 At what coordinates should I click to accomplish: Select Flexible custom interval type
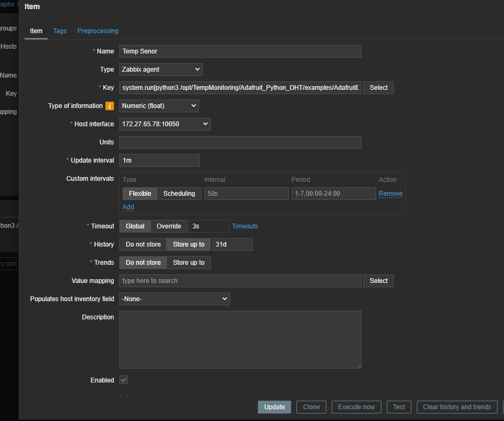(140, 194)
